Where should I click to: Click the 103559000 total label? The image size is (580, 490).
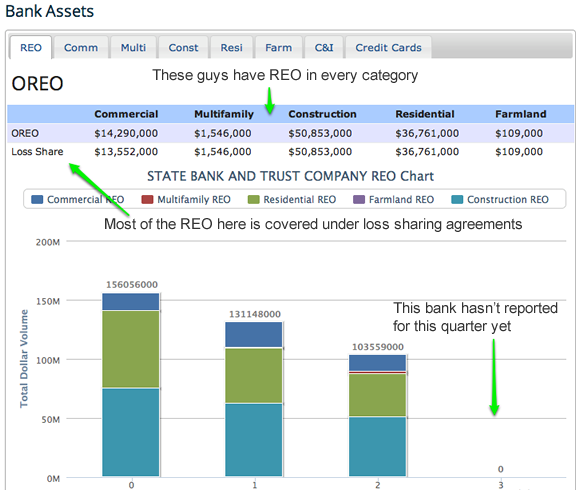[x=378, y=347]
